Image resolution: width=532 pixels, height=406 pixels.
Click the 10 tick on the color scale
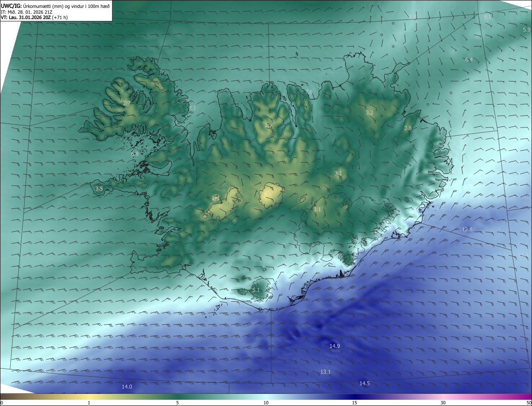pos(266,403)
